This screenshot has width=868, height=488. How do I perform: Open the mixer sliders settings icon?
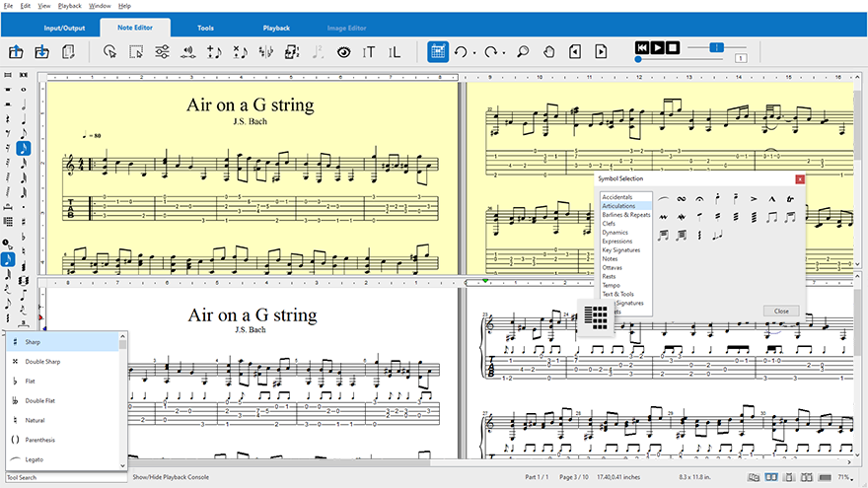click(162, 52)
